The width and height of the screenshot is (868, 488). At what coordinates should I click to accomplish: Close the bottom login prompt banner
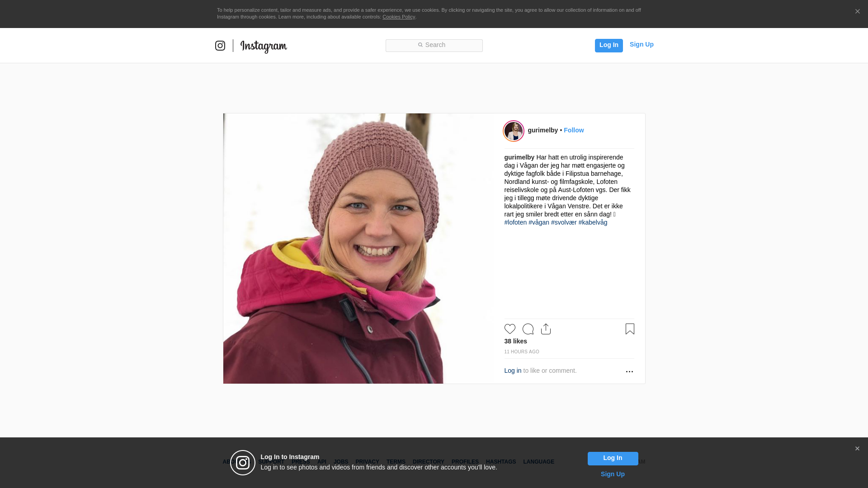coord(857,449)
